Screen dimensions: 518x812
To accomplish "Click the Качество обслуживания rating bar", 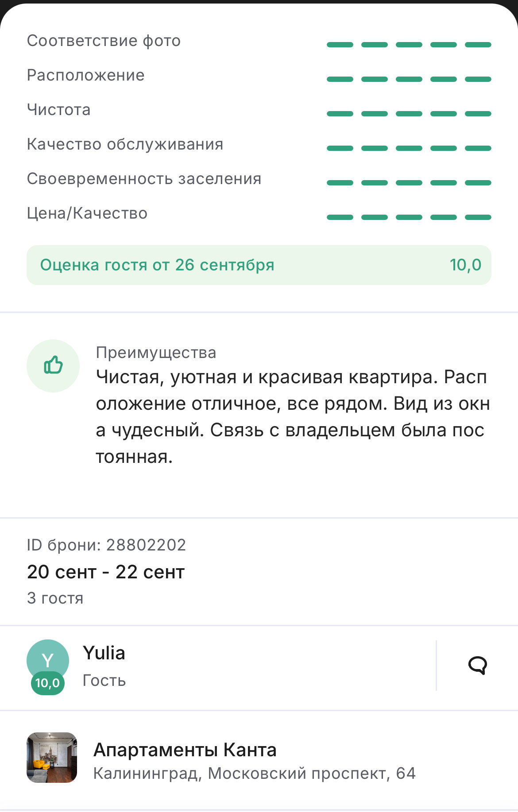I will [409, 148].
